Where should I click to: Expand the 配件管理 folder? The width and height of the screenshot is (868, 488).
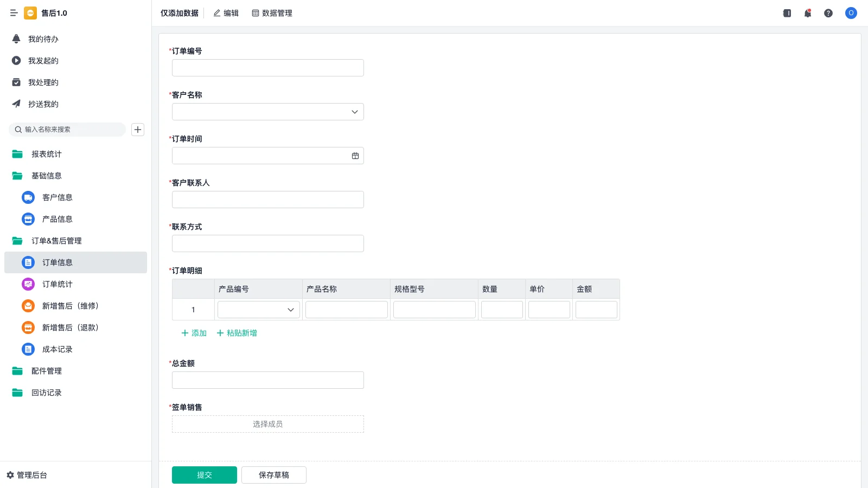16,371
